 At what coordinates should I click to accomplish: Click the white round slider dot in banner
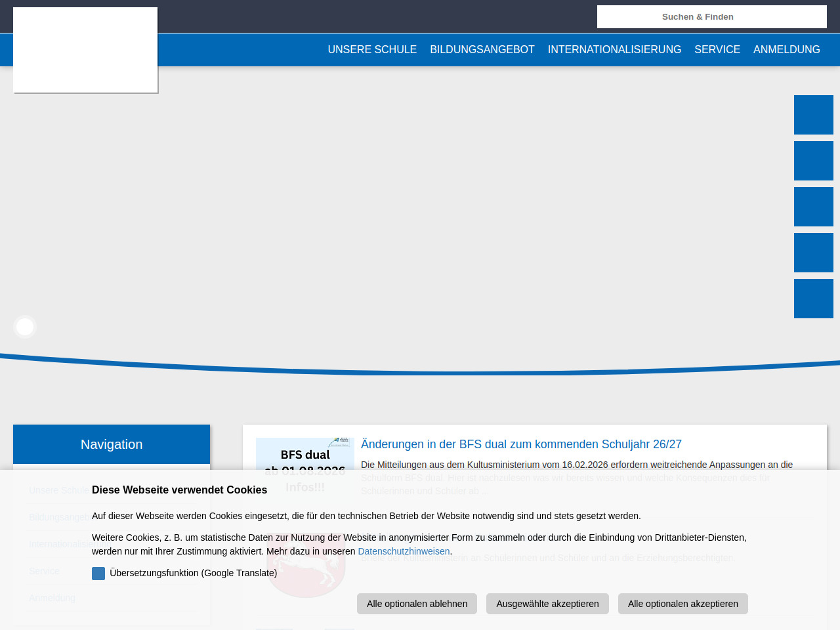click(x=25, y=327)
